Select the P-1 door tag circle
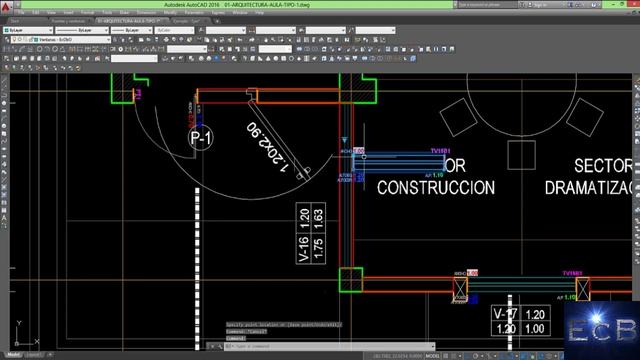The width and height of the screenshot is (640, 360). click(201, 138)
